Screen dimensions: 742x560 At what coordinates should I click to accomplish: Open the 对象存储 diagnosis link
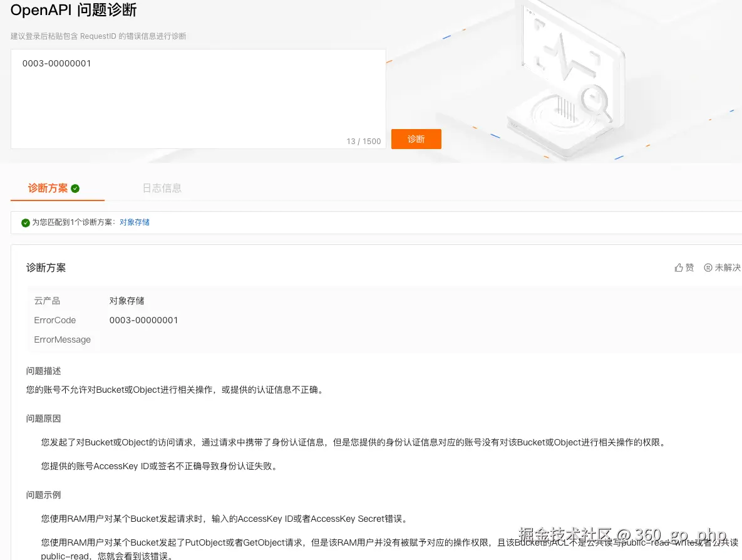[135, 222]
